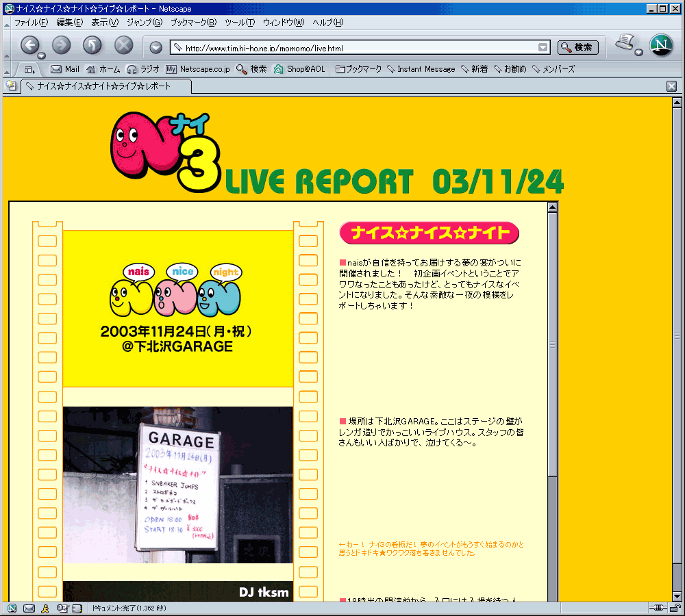
Task: Open the メンバーズ bookmark link
Action: coord(553,69)
